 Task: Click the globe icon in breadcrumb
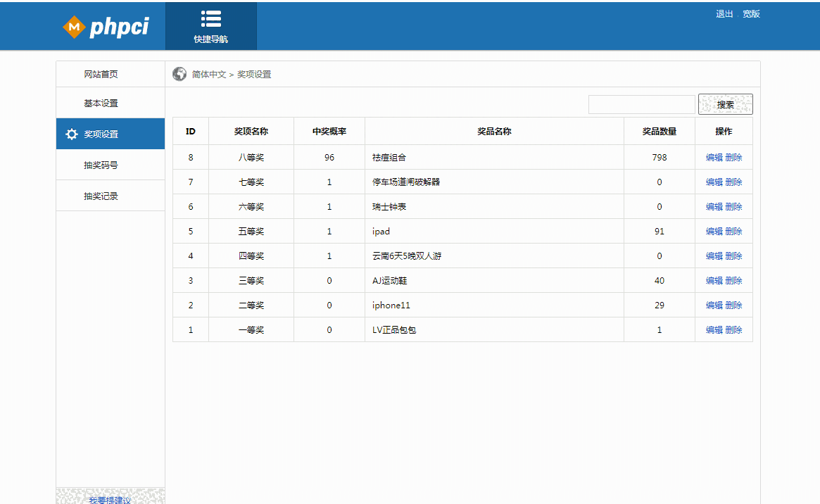pos(179,74)
